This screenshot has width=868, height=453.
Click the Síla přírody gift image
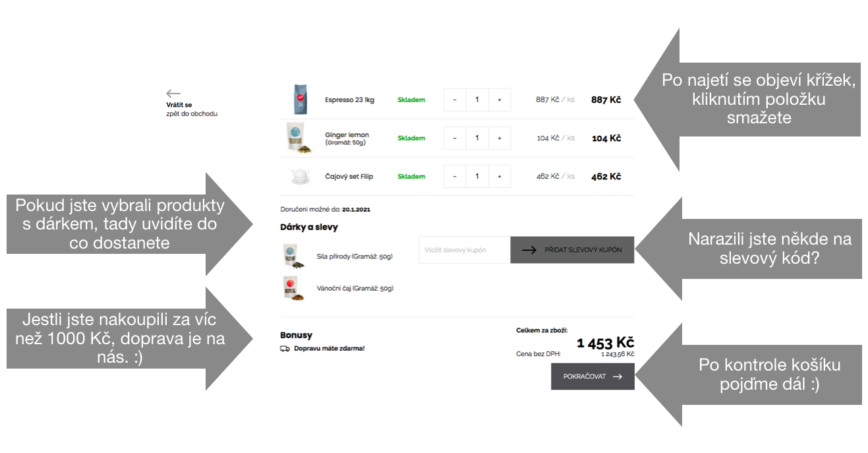point(293,256)
